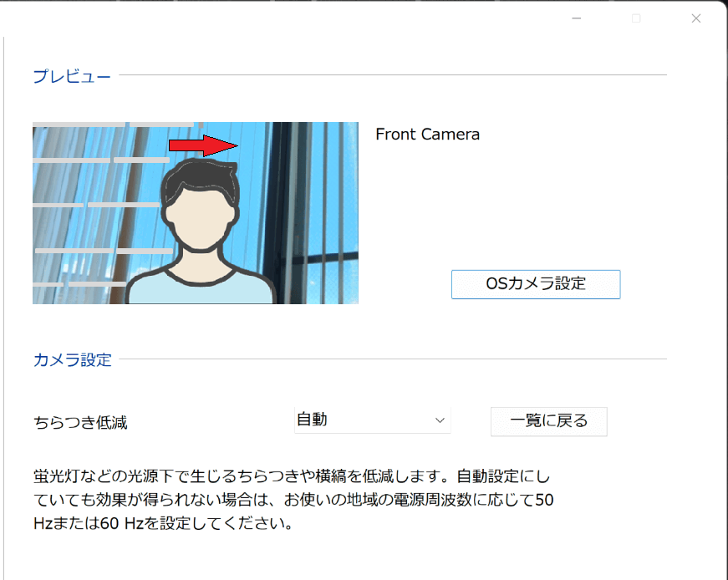Click the flicker reduction description paragraph
Image resolution: width=728 pixels, height=580 pixels.
pos(293,500)
